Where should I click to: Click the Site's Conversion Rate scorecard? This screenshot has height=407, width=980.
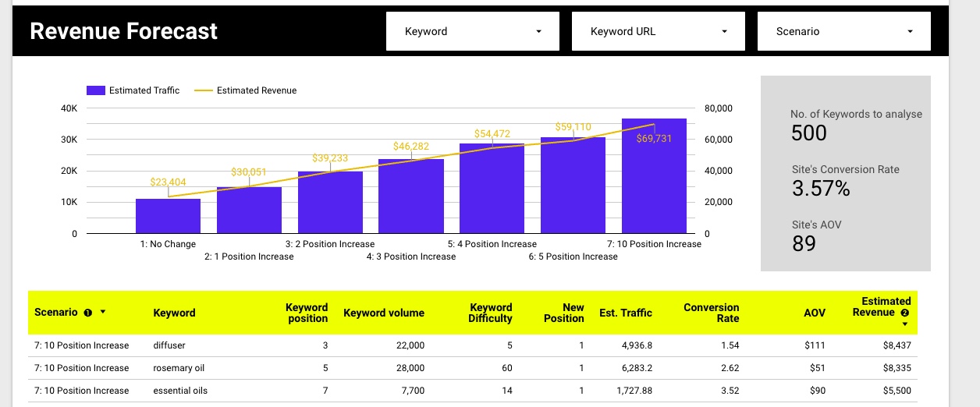pos(845,181)
